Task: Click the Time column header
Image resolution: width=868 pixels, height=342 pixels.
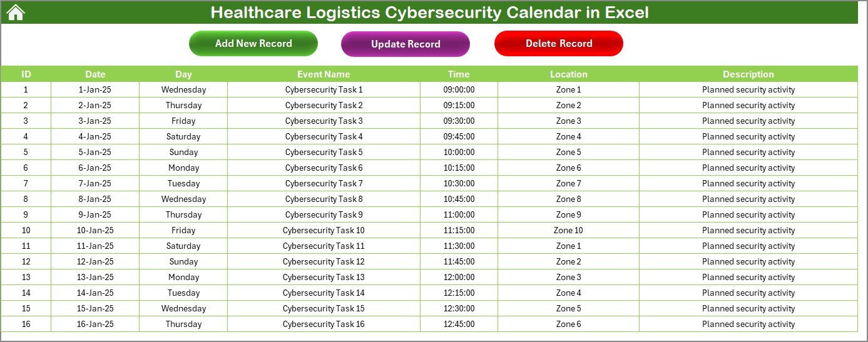Action: click(x=459, y=74)
